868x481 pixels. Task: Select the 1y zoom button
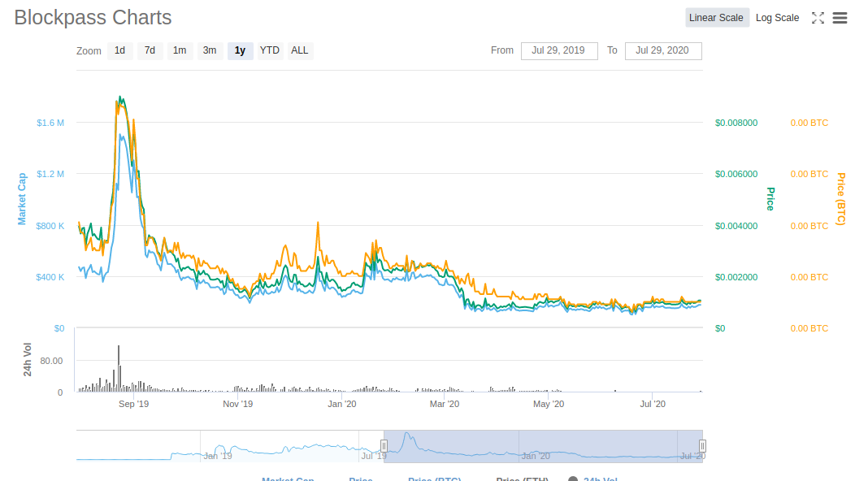[x=240, y=50]
